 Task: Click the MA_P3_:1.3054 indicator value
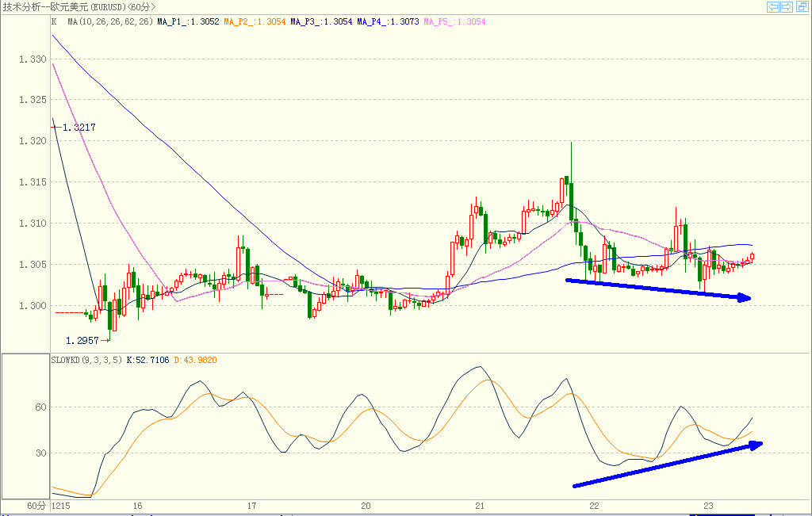321,21
